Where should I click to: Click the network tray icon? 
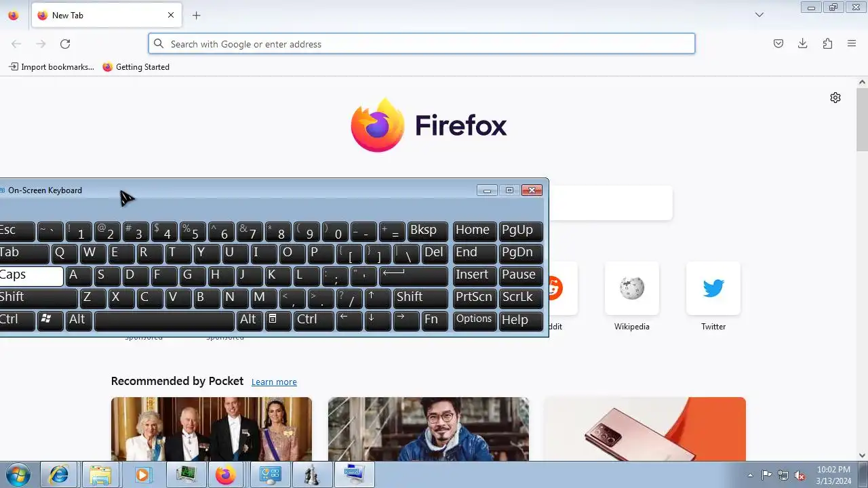[783, 475]
